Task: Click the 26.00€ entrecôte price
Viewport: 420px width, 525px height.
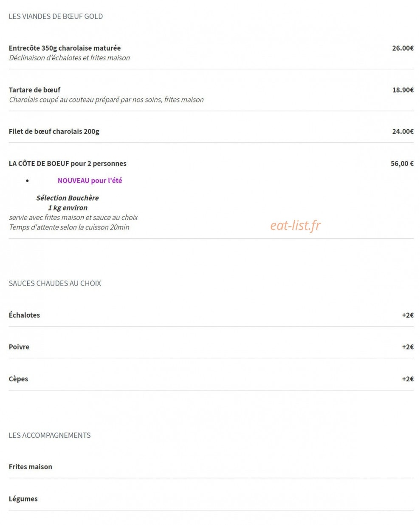Action: click(403, 48)
